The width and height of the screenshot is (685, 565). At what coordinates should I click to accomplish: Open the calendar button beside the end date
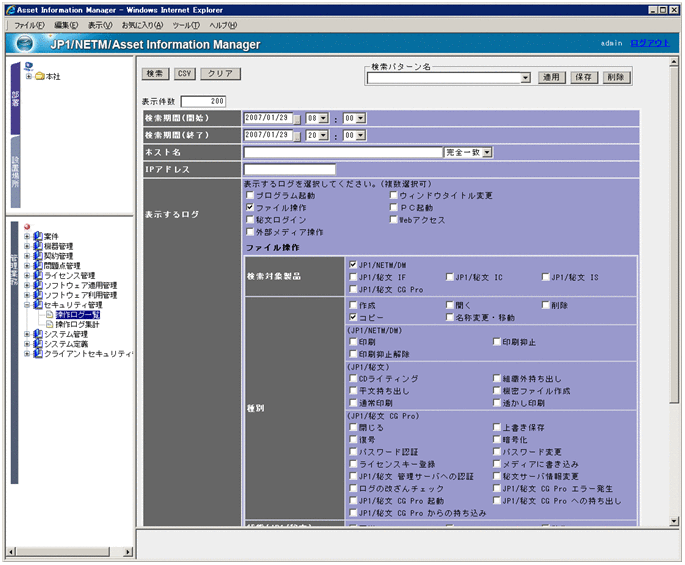click(297, 136)
